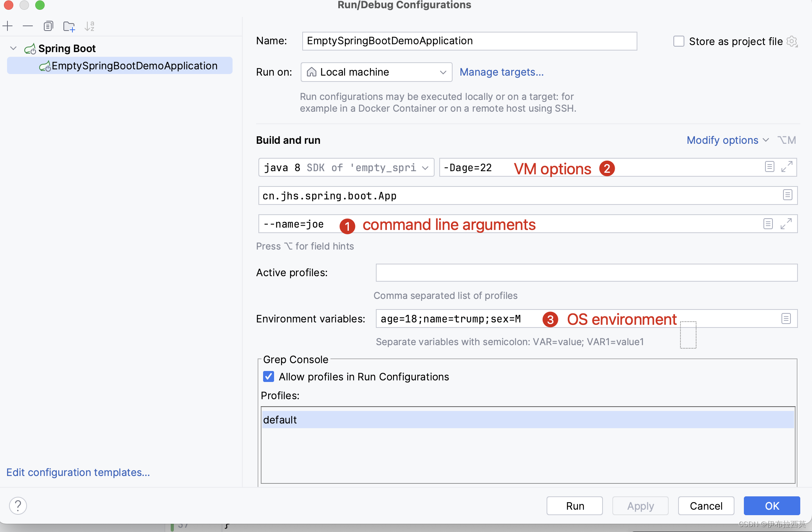Open expanded editor for environment variables
The image size is (812, 532).
786,318
